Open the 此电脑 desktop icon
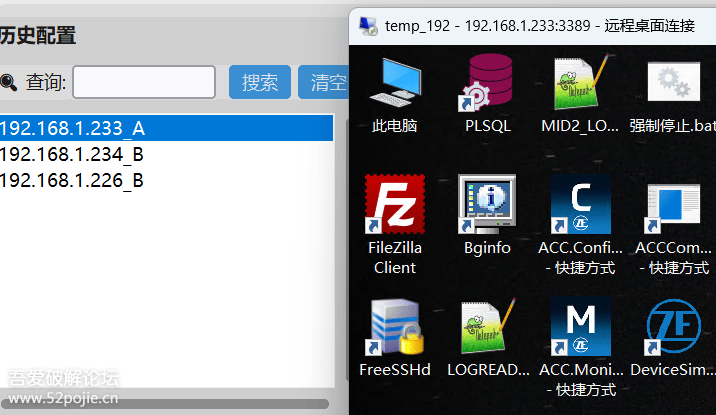 tap(395, 83)
